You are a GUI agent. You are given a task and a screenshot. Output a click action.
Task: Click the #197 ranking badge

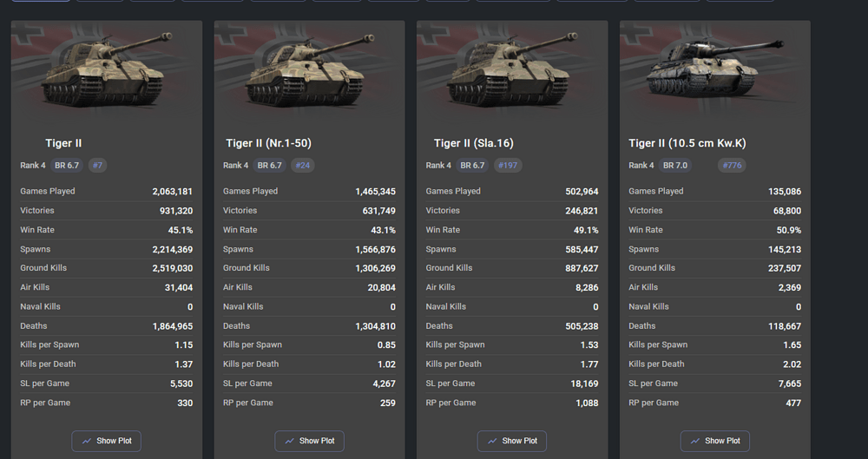pos(508,165)
